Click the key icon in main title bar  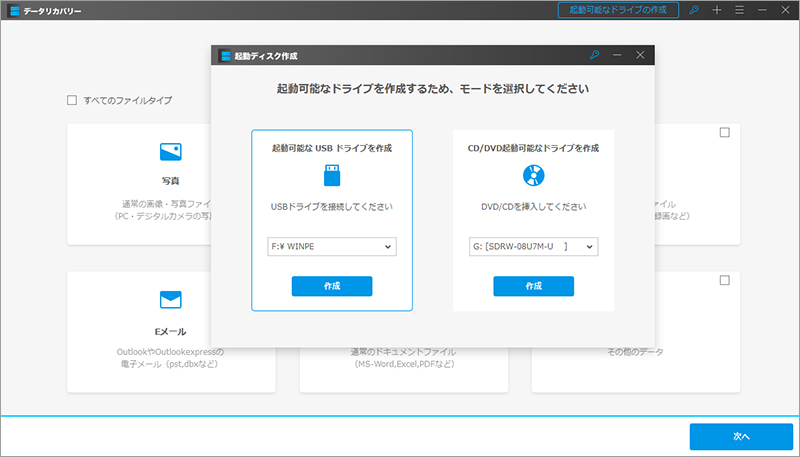694,10
